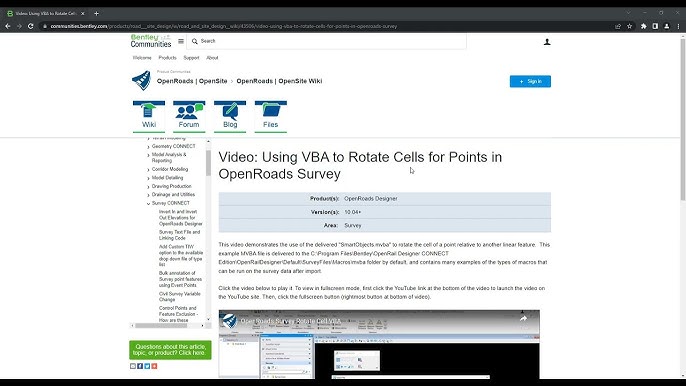The width and height of the screenshot is (686, 386).
Task: Click the video title OpenRoads Survey Rotate Cell VBA
Action: click(290, 321)
